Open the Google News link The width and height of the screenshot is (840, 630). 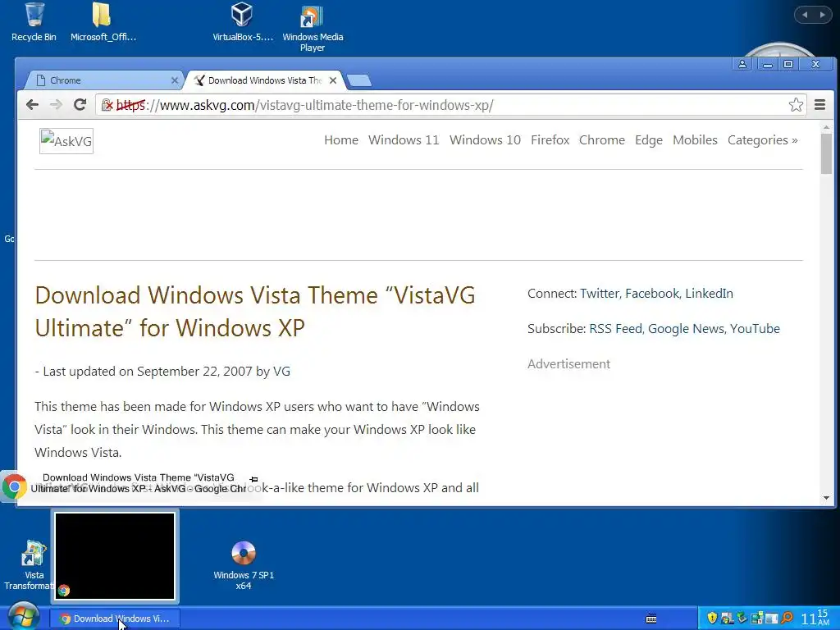click(686, 328)
